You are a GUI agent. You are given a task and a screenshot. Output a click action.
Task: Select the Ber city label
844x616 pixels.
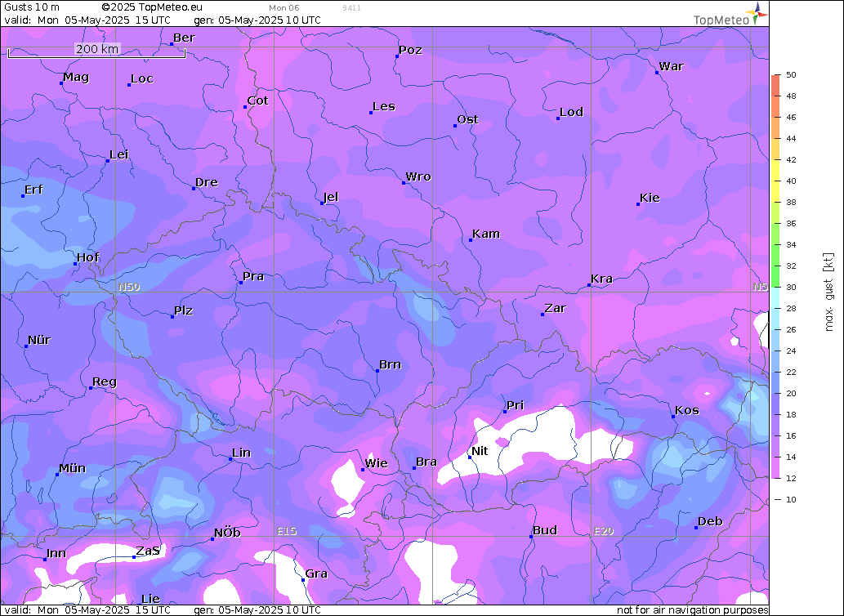tap(184, 38)
